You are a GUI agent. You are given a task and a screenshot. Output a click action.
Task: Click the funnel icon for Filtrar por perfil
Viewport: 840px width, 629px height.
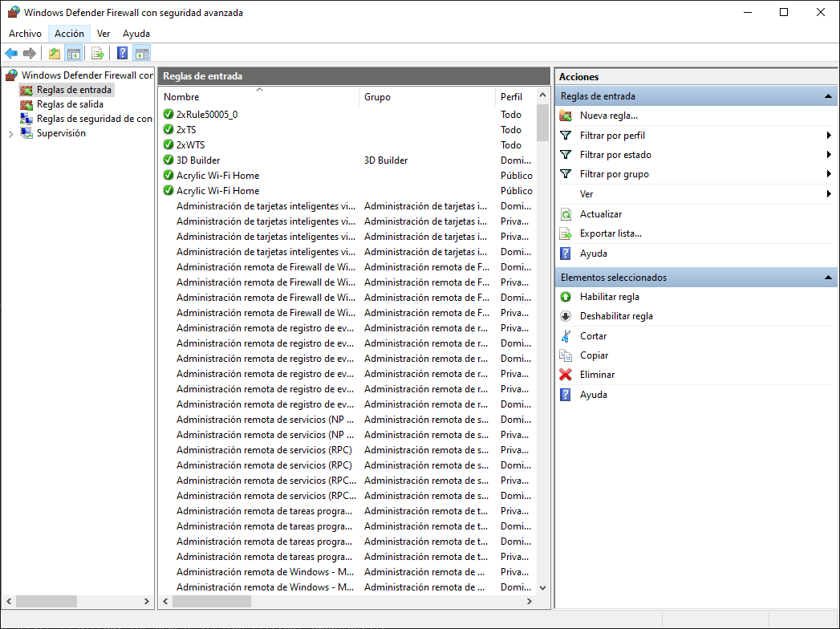pos(565,135)
